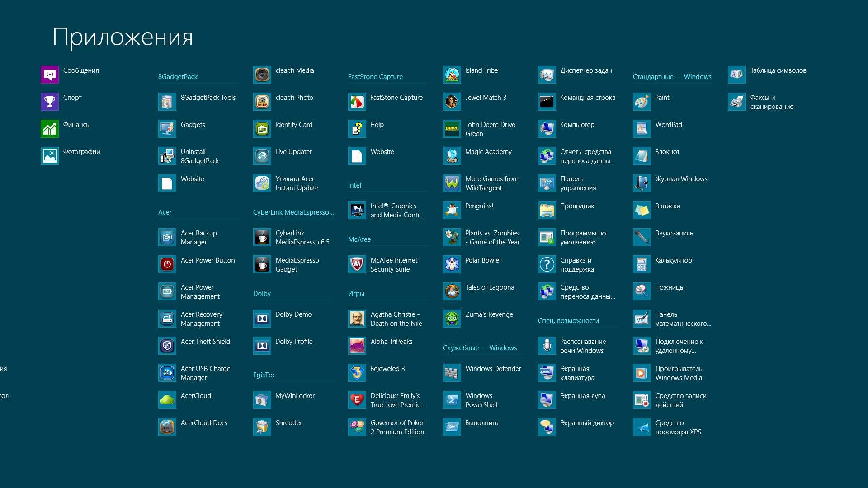This screenshot has width=868, height=488.
Task: Open the Ножницы snipping tool icon
Action: tap(642, 291)
